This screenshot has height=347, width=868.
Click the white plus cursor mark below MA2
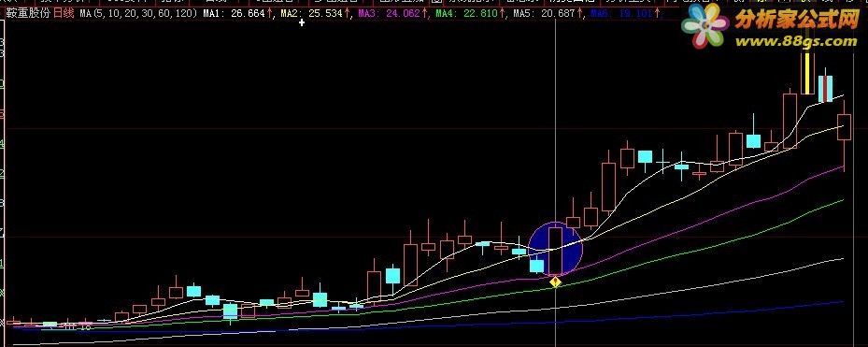pyautogui.click(x=302, y=22)
